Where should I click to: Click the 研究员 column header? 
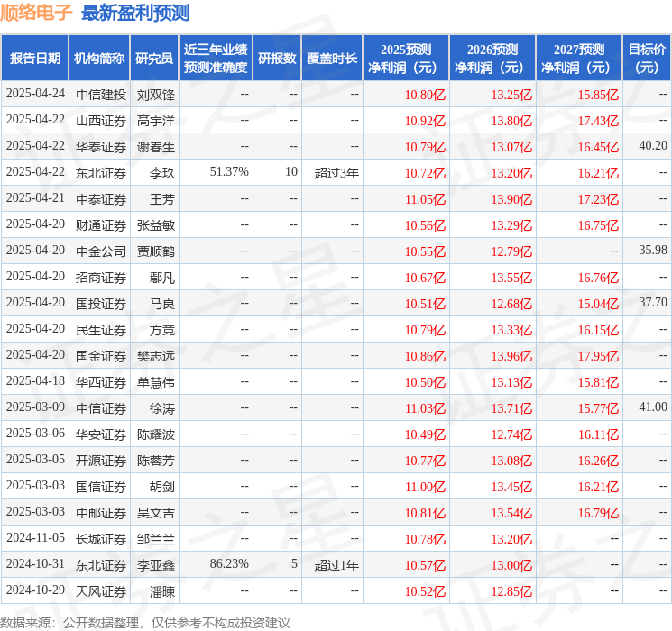click(154, 59)
